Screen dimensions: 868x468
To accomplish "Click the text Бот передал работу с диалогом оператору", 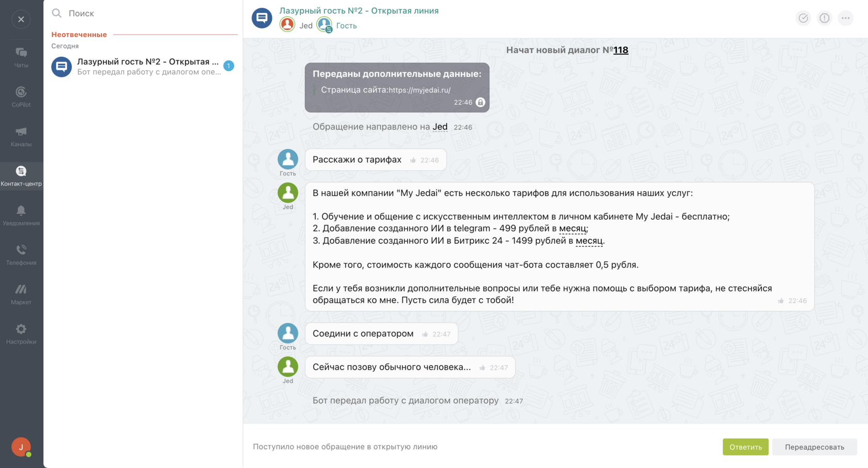I will 406,400.
